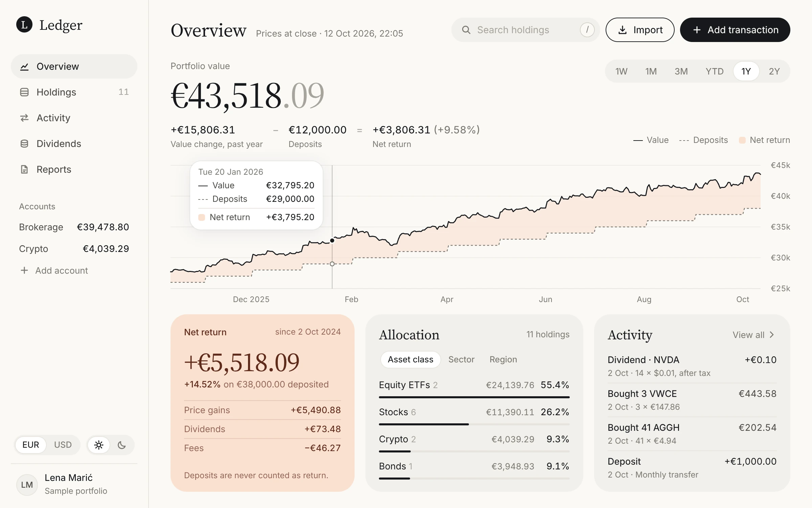Click the LM user avatar

(27, 485)
